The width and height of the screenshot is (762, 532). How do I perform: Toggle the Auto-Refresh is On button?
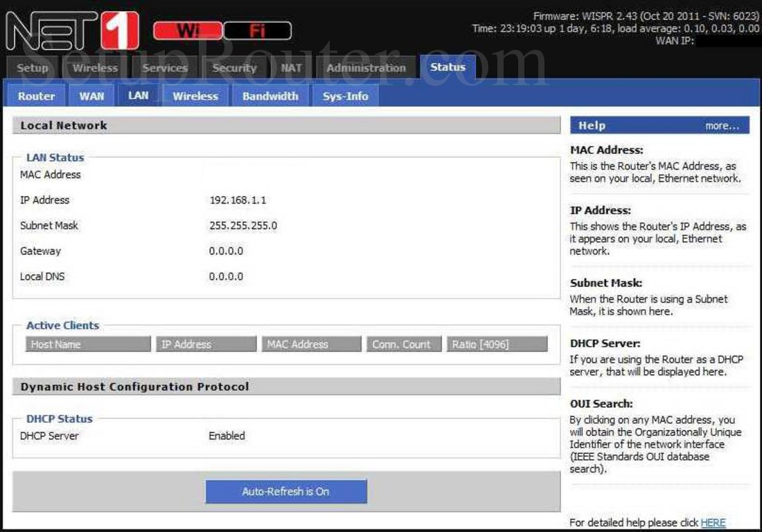pyautogui.click(x=286, y=491)
